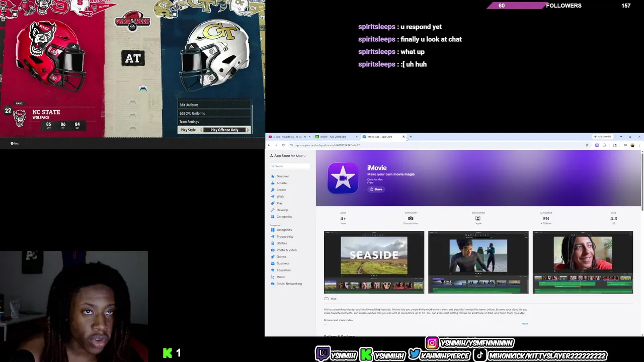Select Play in the sidebar
Viewport: 644px width, 362px height.
[x=277, y=203]
